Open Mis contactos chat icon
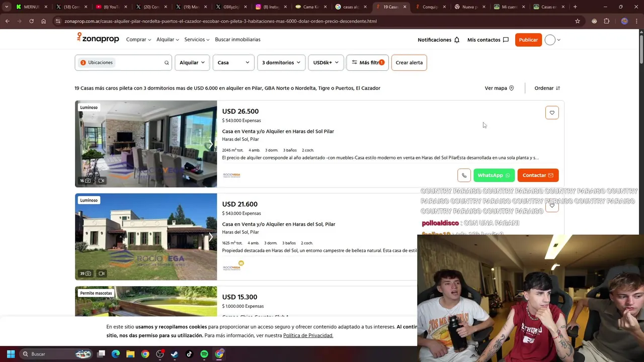 click(x=506, y=40)
